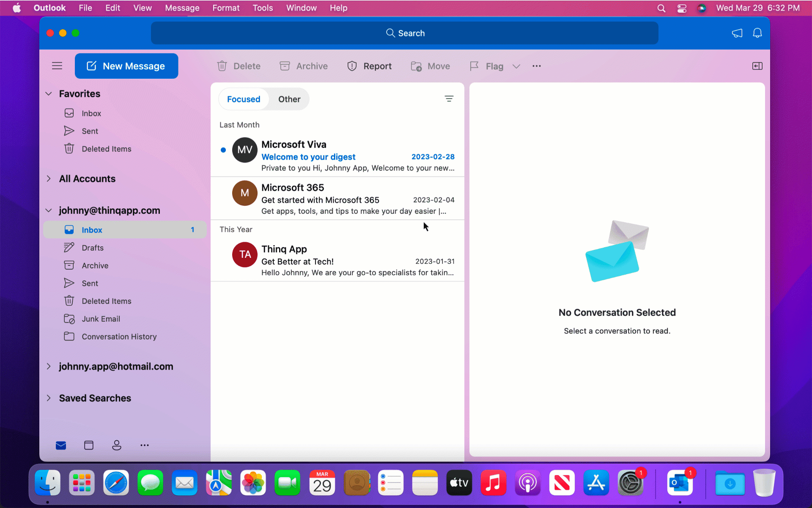
Task: Compose with the New Message button
Action: (x=126, y=66)
